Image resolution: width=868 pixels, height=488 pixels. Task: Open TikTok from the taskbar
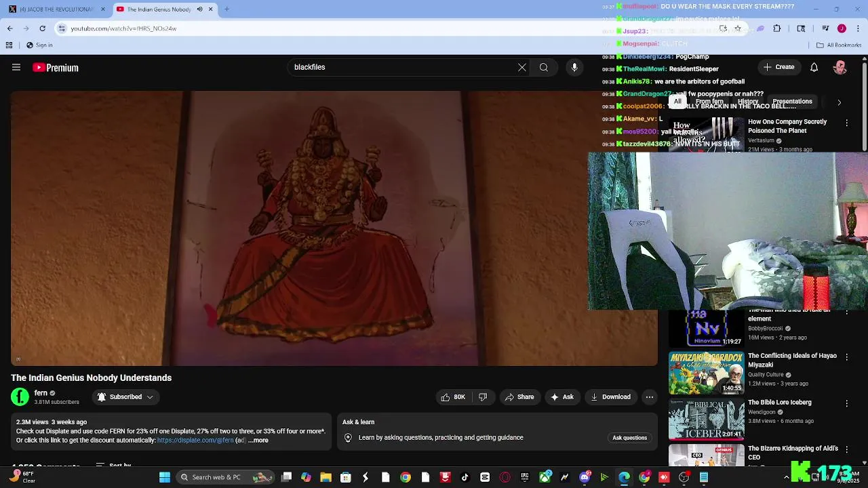point(465,477)
